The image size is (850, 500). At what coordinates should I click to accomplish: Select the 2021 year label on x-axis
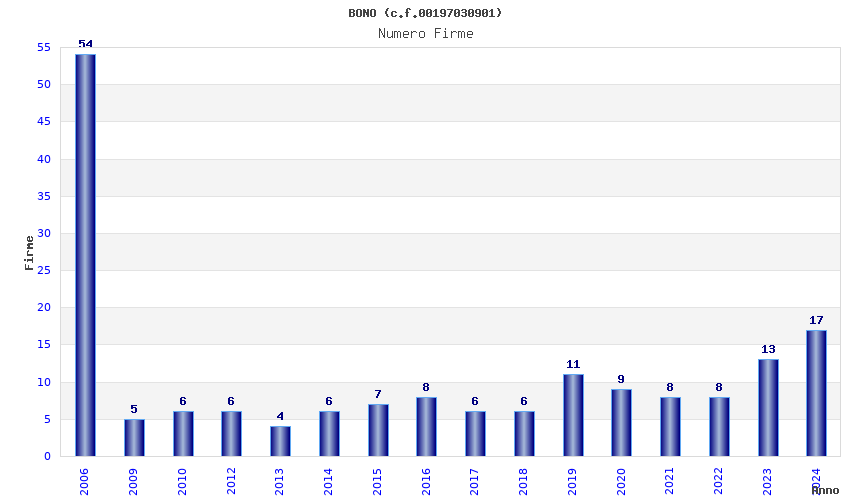pyautogui.click(x=669, y=482)
